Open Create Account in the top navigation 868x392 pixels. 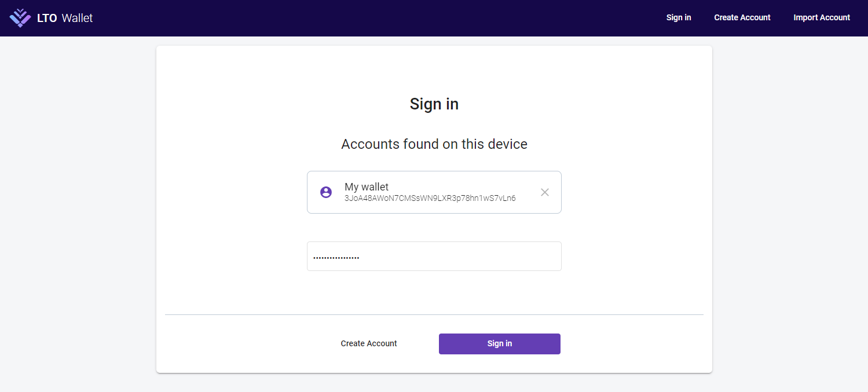pos(742,17)
